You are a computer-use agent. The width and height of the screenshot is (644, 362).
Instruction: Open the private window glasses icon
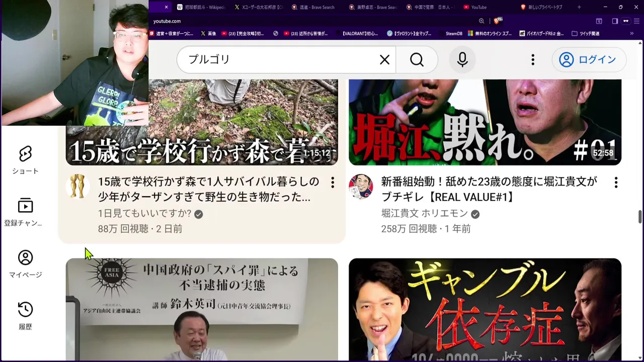coord(626,21)
